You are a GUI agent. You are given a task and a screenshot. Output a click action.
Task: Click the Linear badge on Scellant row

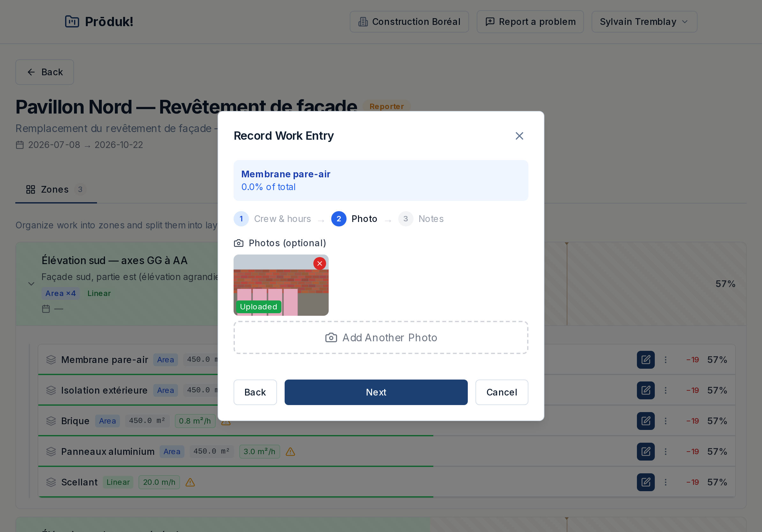tap(118, 482)
